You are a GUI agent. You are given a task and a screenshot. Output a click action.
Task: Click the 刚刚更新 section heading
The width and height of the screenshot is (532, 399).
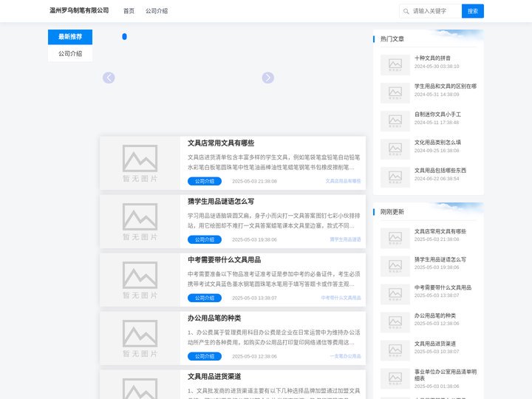[x=392, y=212]
